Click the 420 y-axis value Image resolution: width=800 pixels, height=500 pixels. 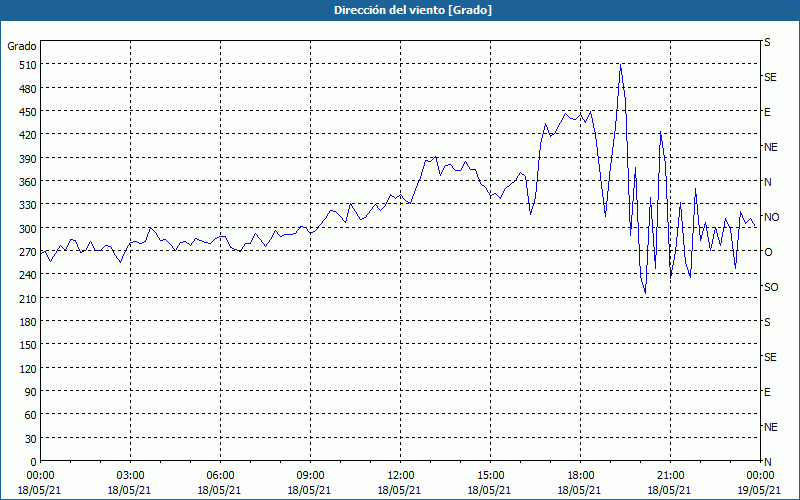[29, 135]
